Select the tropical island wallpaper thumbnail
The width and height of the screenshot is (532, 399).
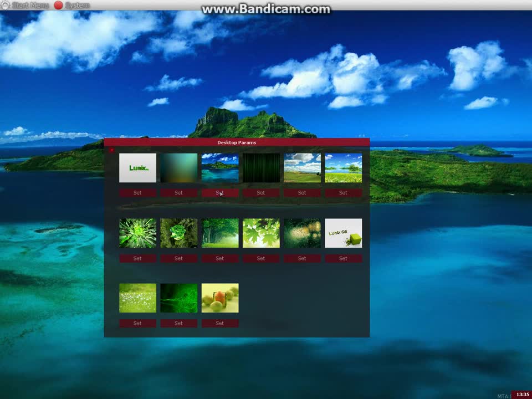tap(219, 168)
